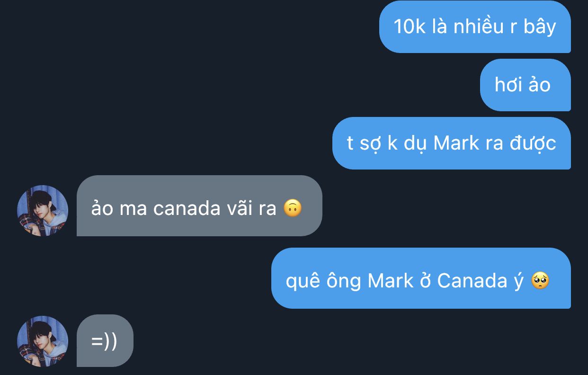Screen dimensions: 588x375
Task: Click the word "Mark" in "t sợ k dụ" message
Action: (456, 143)
